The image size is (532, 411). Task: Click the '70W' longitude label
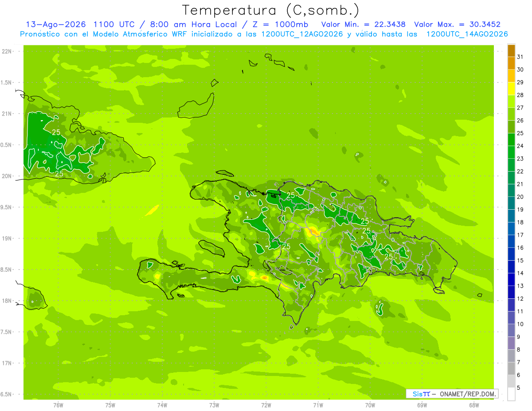point(370,405)
